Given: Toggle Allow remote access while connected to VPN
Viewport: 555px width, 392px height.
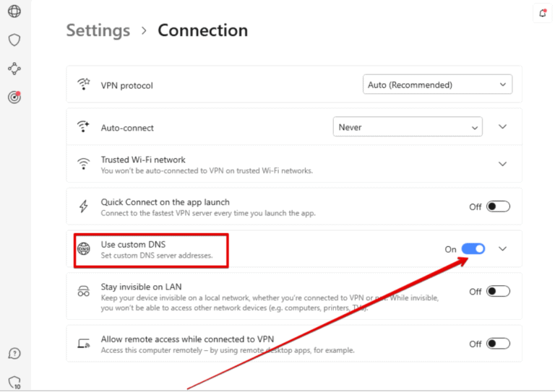Looking at the screenshot, I should pyautogui.click(x=498, y=344).
